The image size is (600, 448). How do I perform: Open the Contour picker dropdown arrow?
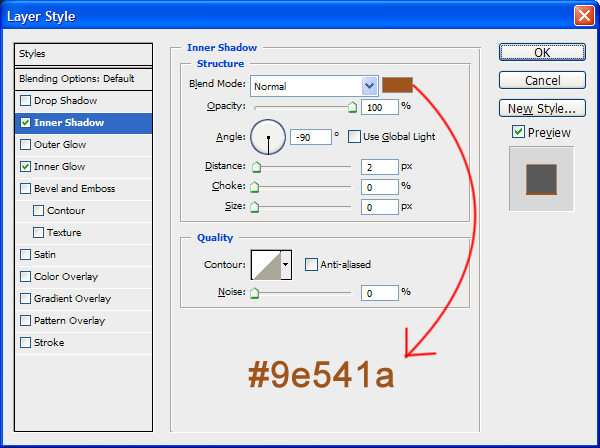click(x=286, y=265)
